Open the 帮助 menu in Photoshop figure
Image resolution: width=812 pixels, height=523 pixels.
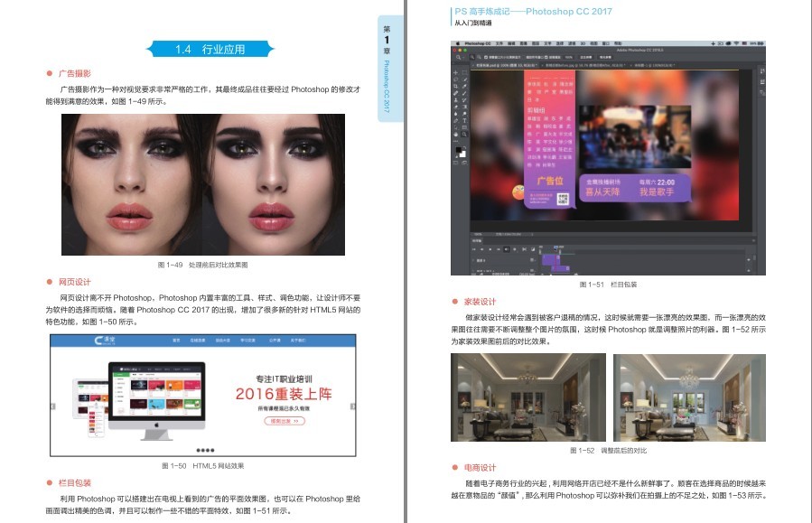coord(618,43)
